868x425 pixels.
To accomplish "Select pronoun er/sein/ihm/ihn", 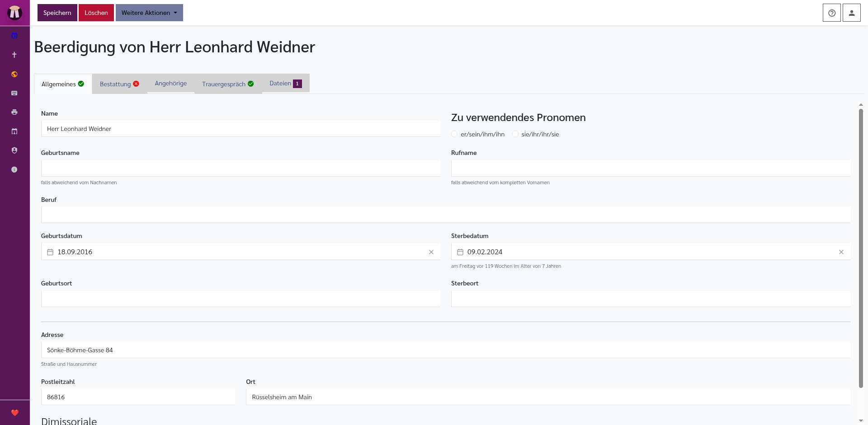I will coord(454,134).
